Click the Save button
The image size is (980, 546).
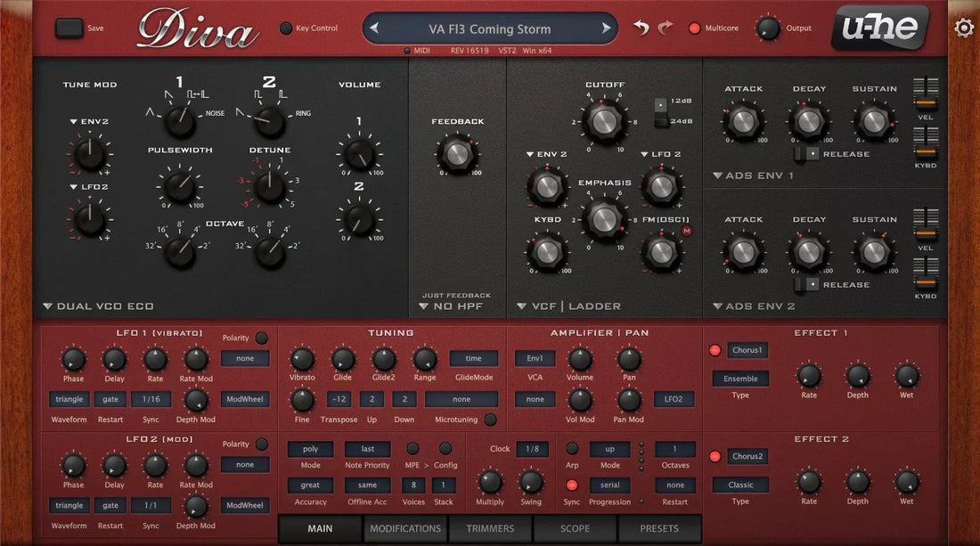(x=68, y=28)
